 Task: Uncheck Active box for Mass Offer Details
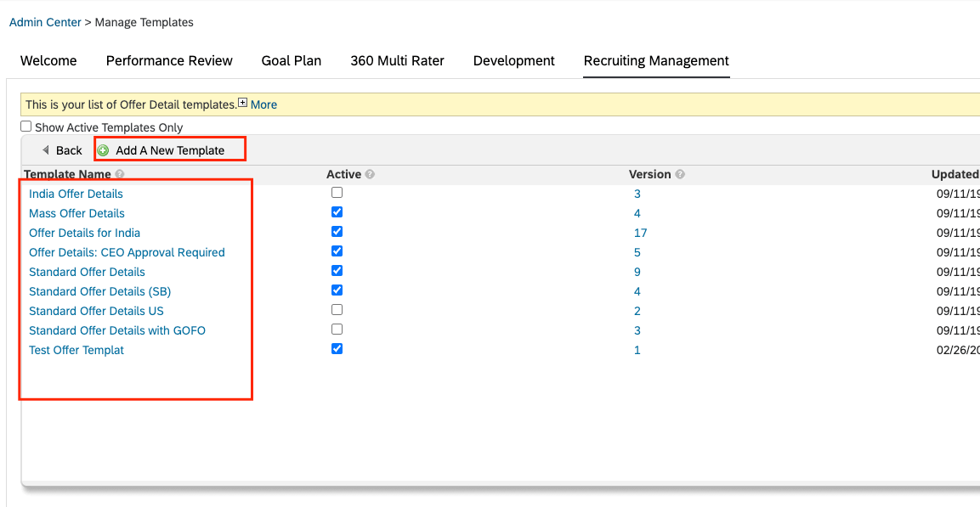click(337, 212)
